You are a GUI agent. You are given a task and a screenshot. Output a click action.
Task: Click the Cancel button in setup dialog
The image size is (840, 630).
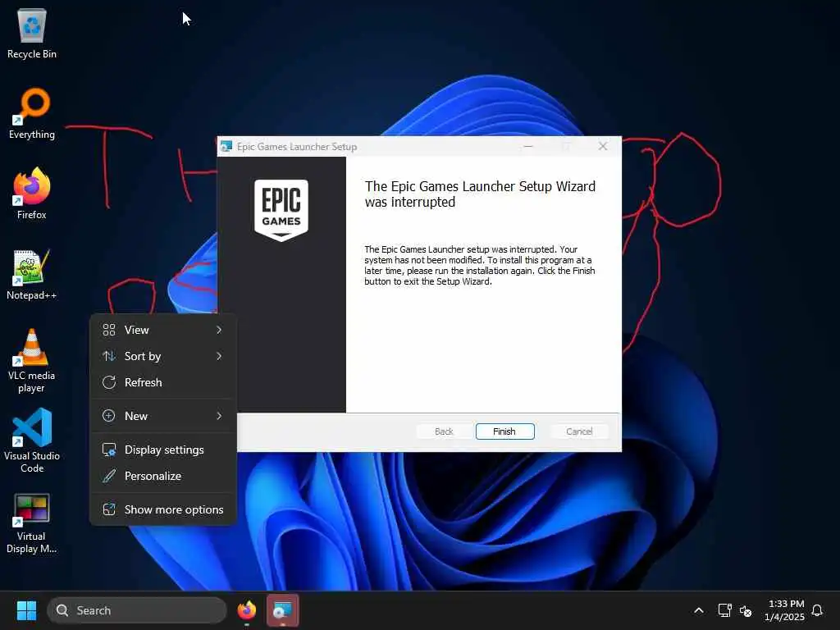click(x=579, y=431)
